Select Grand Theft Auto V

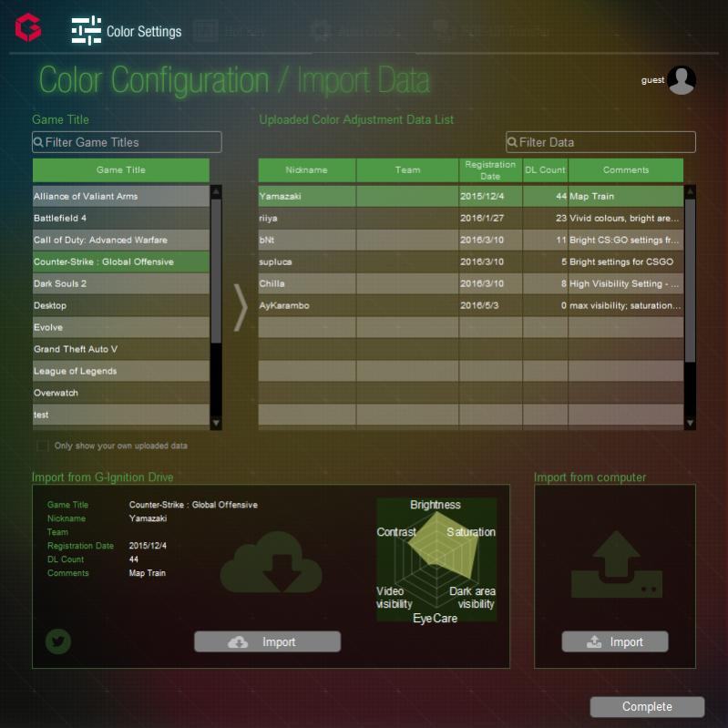(120, 349)
